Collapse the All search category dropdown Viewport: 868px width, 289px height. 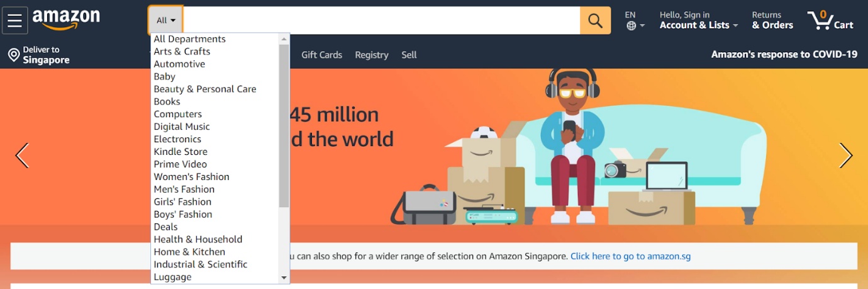click(x=166, y=21)
